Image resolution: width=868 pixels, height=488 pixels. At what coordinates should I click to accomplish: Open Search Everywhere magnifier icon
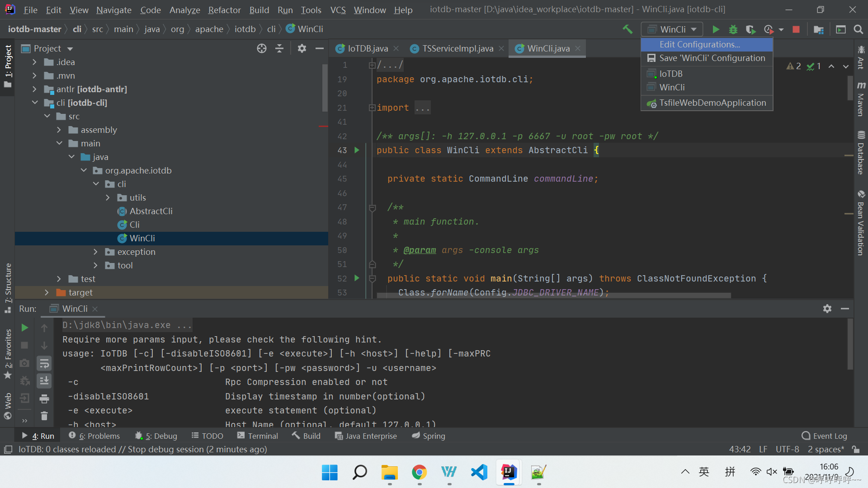tap(858, 29)
